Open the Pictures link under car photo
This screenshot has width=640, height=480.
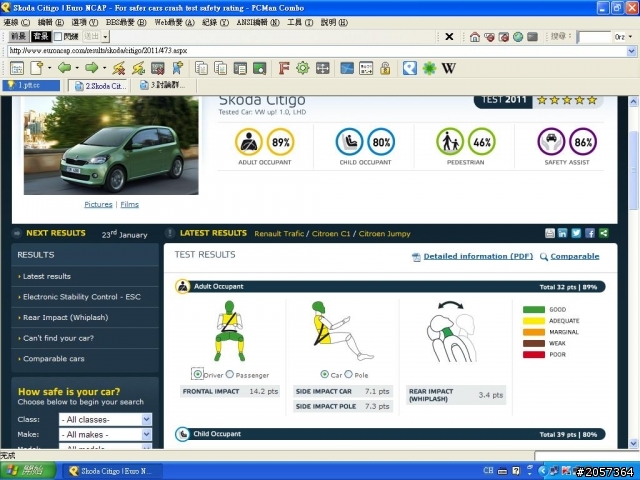[x=98, y=204]
